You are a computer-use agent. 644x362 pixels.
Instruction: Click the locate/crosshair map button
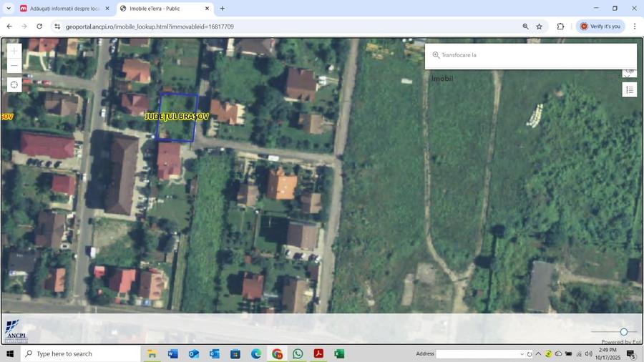(14, 84)
